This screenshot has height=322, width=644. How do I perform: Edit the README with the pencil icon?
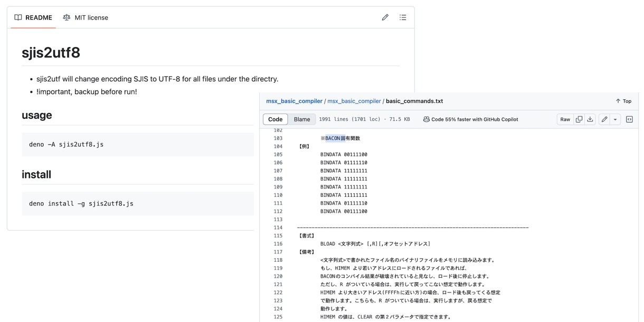[x=385, y=17]
